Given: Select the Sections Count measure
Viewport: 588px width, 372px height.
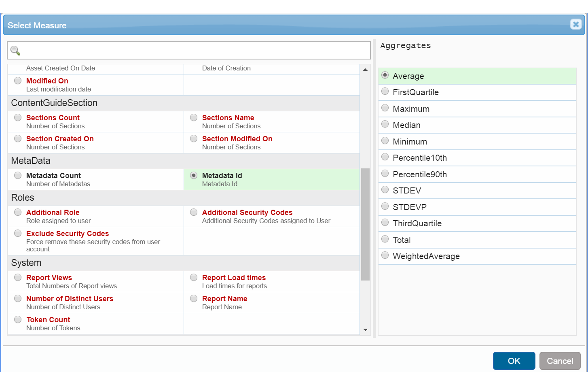Looking at the screenshot, I should 18,117.
